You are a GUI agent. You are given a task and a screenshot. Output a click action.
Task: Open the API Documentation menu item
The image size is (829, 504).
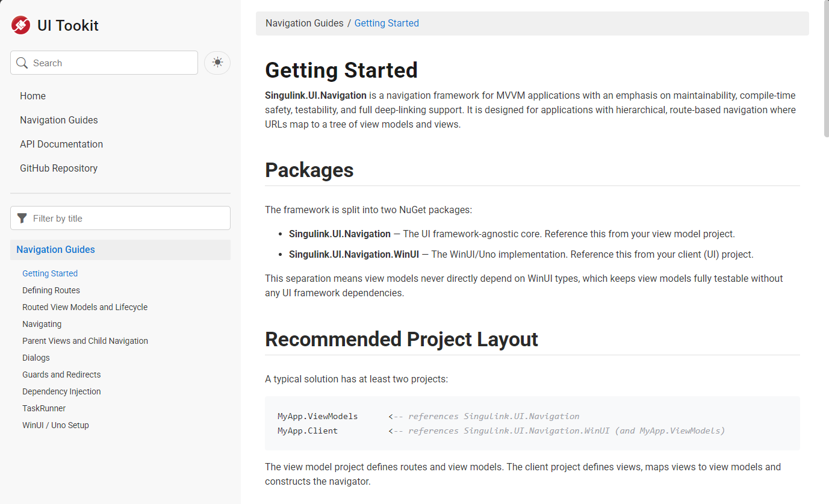61,145
